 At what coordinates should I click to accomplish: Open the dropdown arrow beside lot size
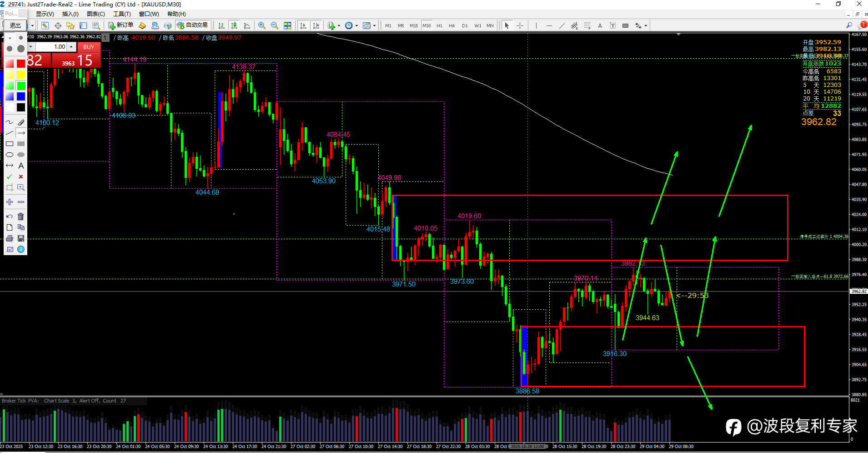31,47
